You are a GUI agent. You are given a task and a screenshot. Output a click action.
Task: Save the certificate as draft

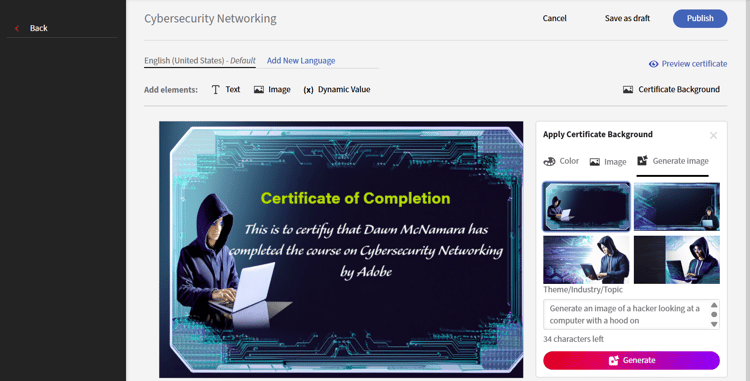pos(627,18)
